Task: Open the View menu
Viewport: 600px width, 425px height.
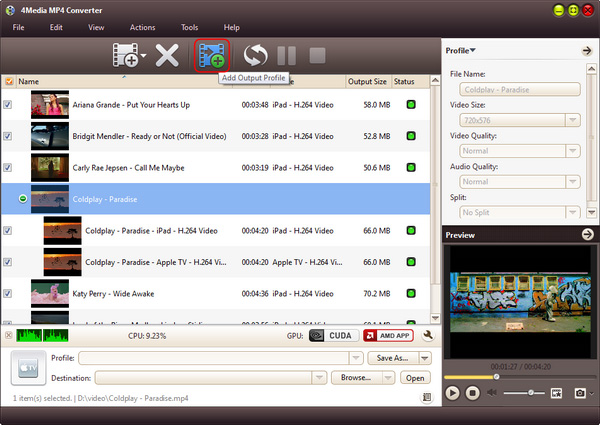Action: pyautogui.click(x=96, y=28)
